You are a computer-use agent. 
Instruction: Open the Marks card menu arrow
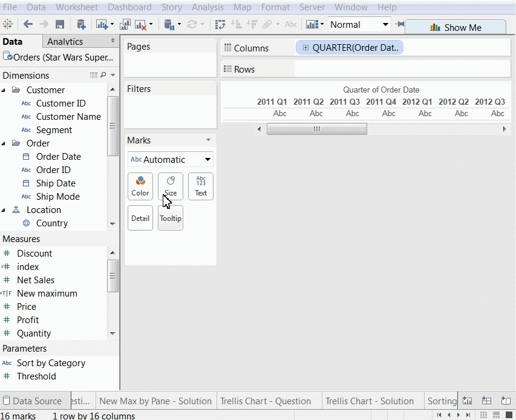(208, 140)
